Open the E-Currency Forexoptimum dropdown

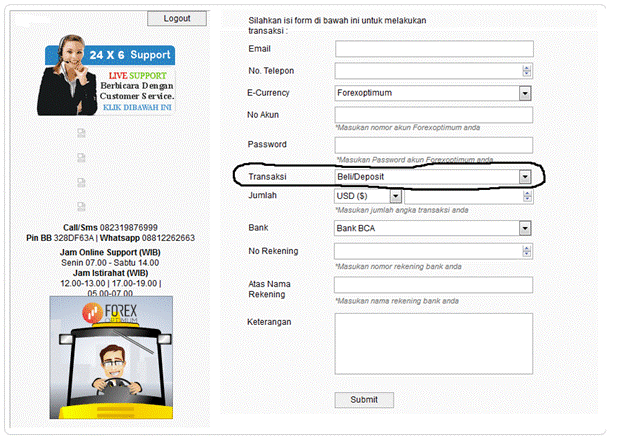(433, 93)
